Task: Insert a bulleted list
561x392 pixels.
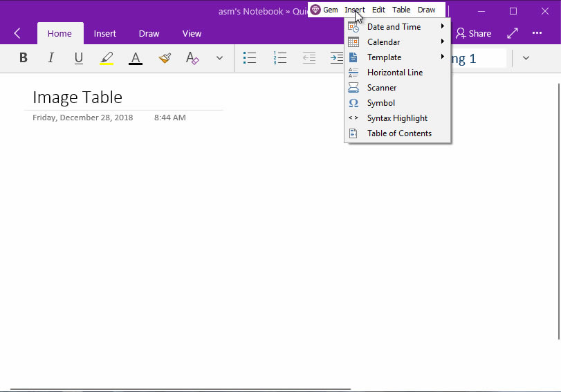Action: click(x=250, y=58)
